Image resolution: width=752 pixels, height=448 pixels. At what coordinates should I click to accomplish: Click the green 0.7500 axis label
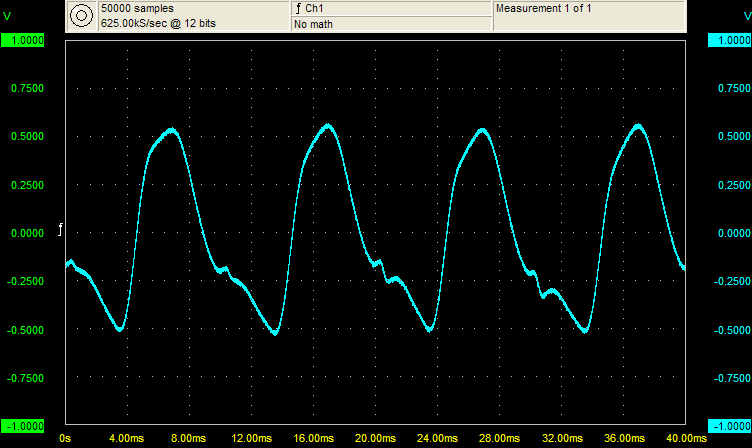pyautogui.click(x=27, y=88)
